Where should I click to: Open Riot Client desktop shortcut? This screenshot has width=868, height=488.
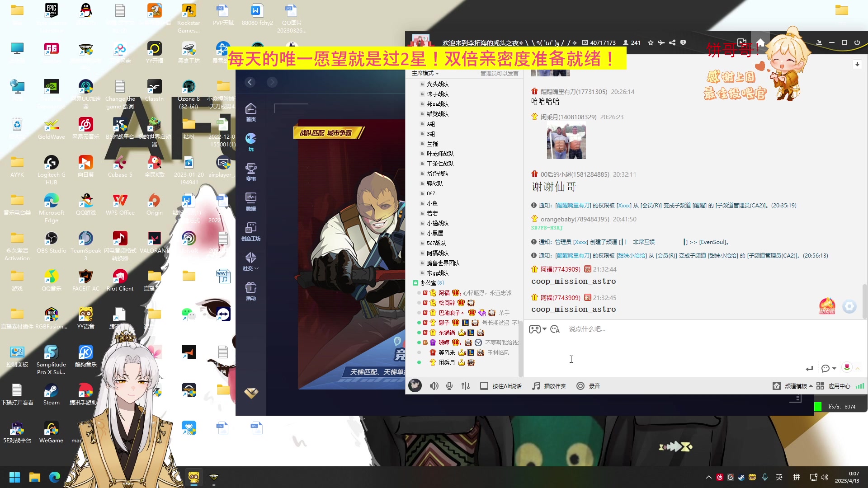120,280
